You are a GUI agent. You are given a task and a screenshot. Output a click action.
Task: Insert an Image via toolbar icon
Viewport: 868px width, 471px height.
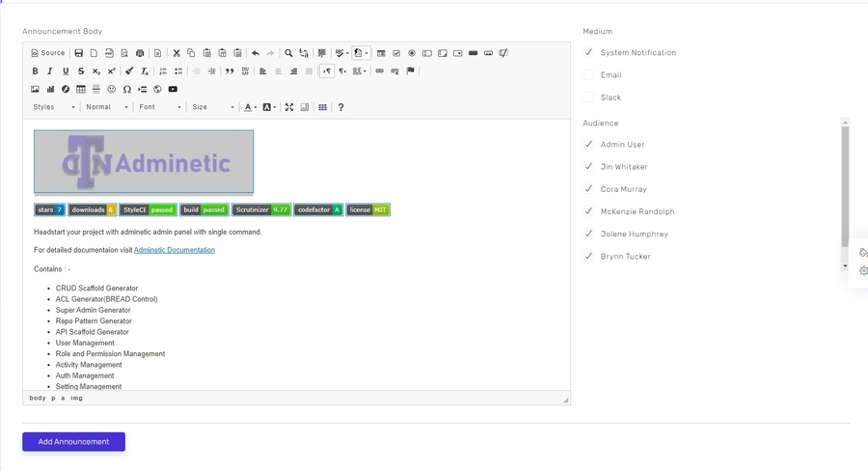coord(35,89)
